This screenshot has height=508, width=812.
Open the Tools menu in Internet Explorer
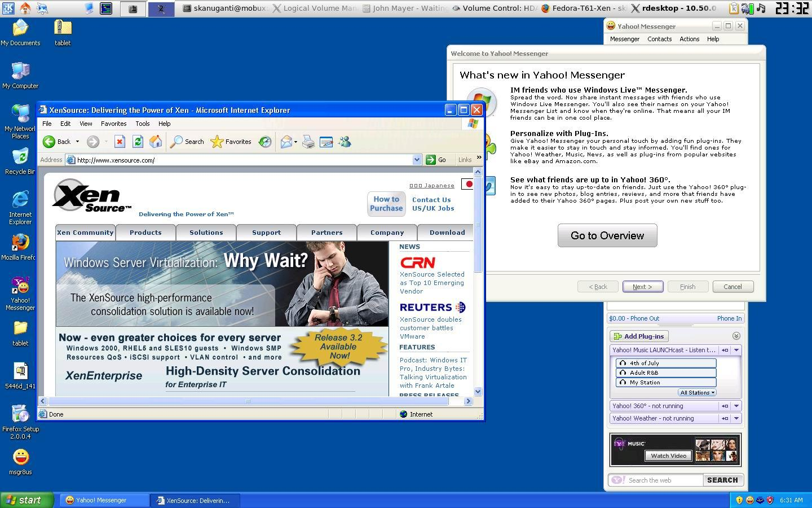pos(142,124)
